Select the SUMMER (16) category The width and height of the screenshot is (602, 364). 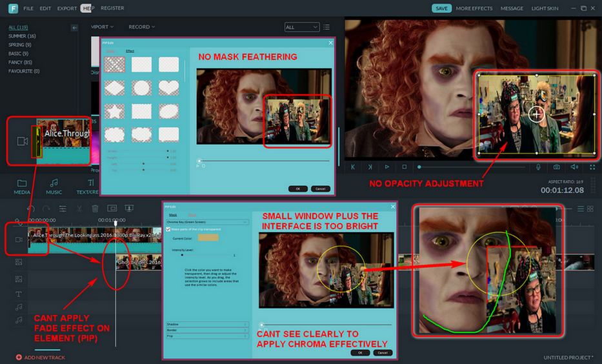coord(22,36)
